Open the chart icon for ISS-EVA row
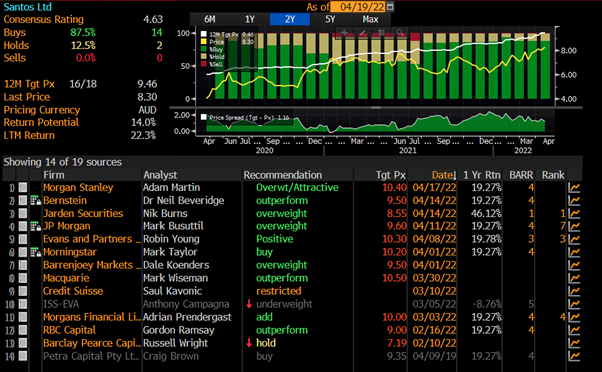 click(x=574, y=304)
